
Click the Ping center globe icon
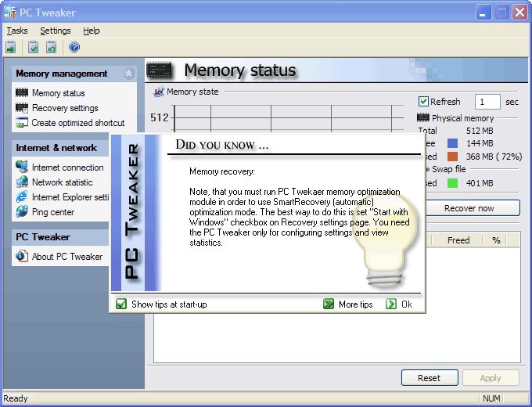pos(22,211)
